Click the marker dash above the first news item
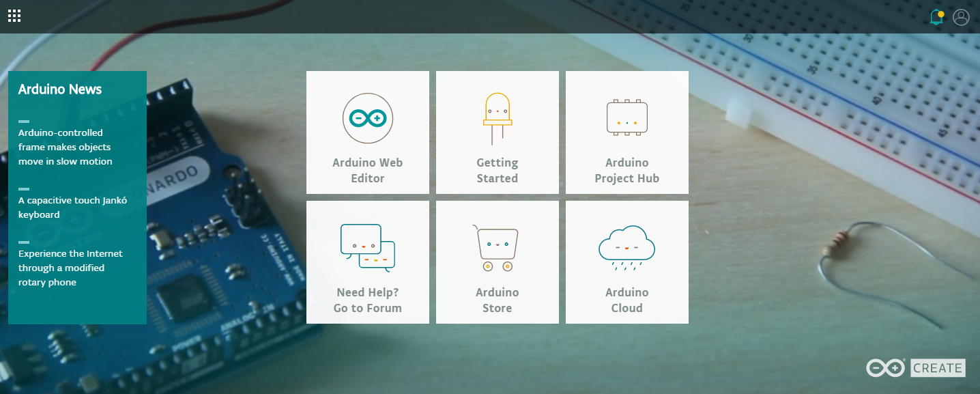980x394 pixels. (x=23, y=120)
